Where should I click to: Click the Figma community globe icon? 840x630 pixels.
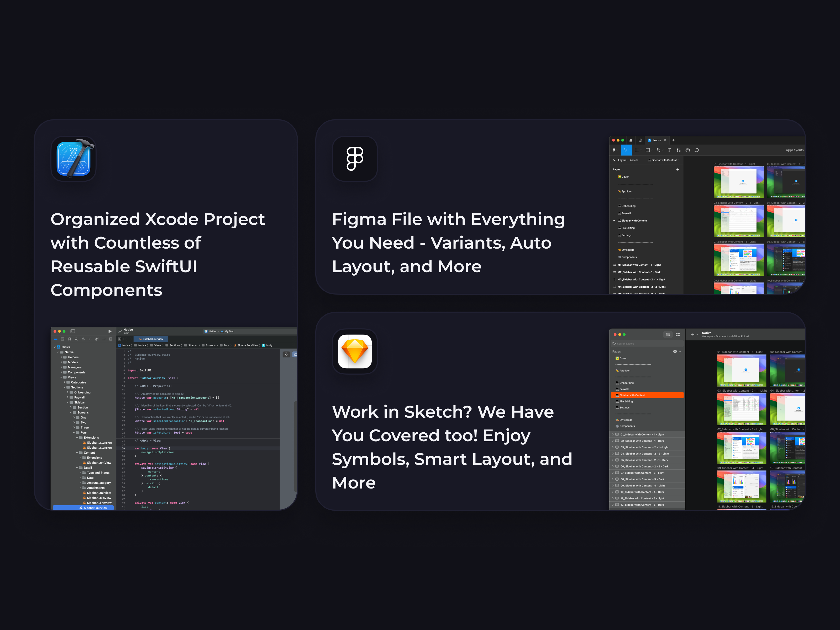[x=640, y=140]
